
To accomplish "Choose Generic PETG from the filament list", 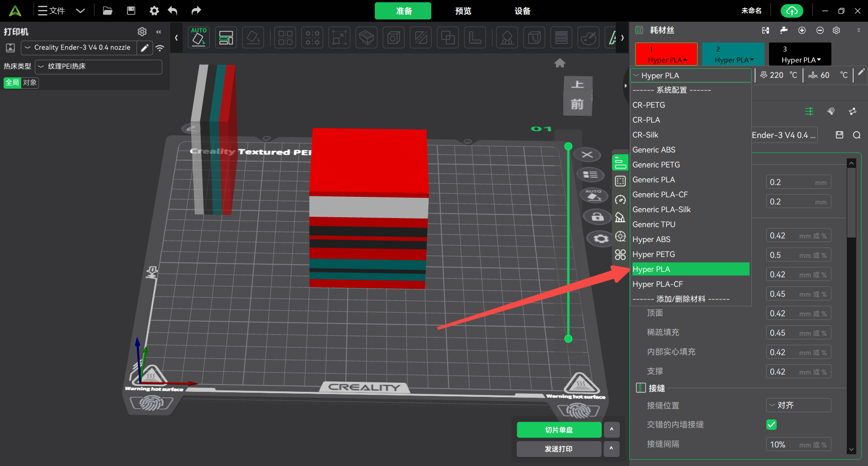I will [656, 165].
